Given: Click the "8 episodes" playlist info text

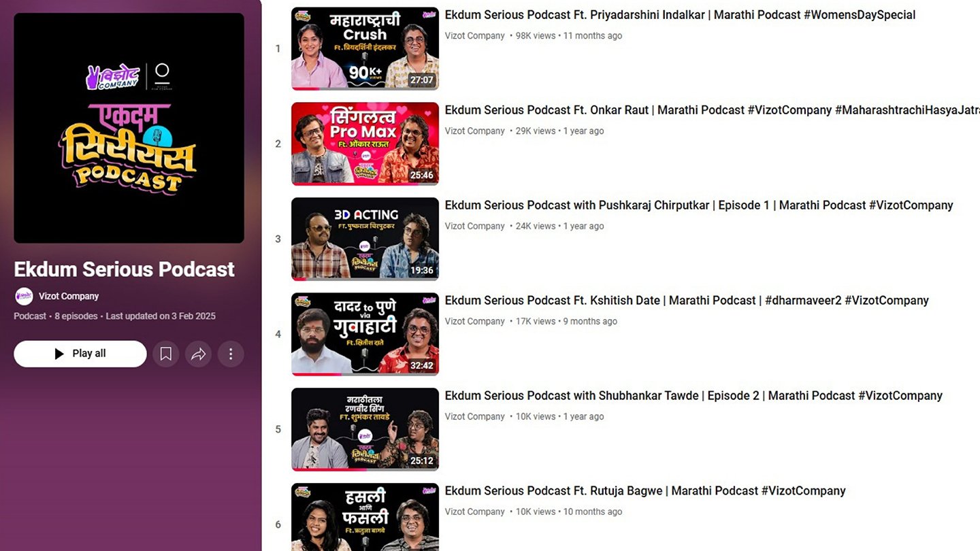Looking at the screenshot, I should click(76, 316).
